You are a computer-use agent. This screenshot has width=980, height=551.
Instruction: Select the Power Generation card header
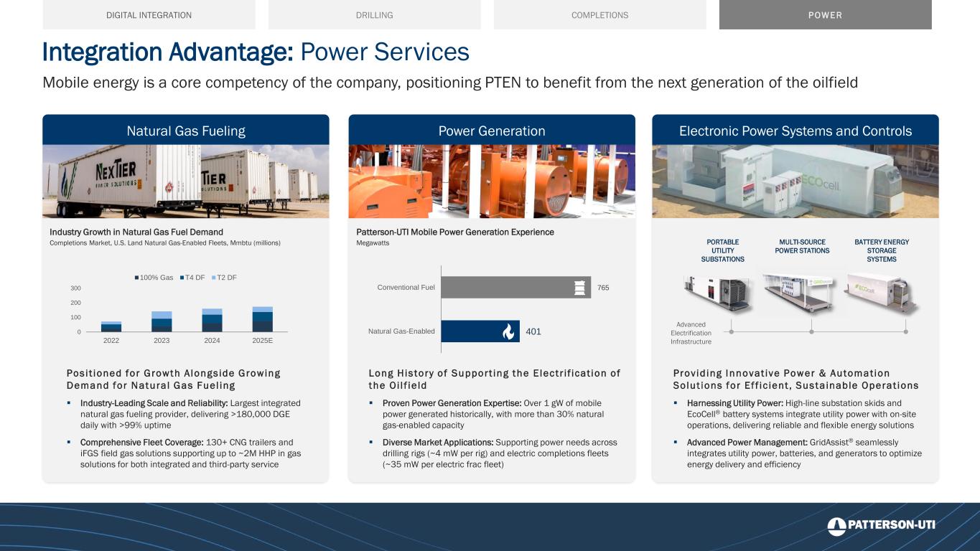point(492,131)
